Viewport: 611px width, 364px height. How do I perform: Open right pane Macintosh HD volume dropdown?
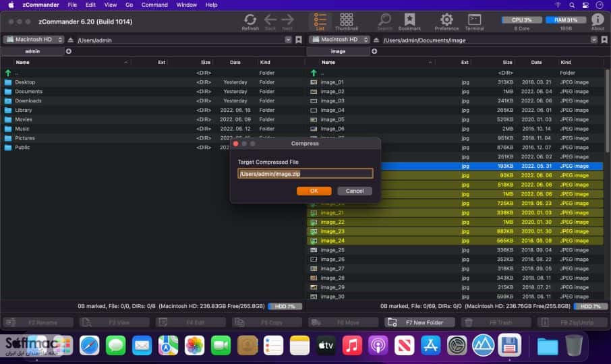click(x=339, y=40)
